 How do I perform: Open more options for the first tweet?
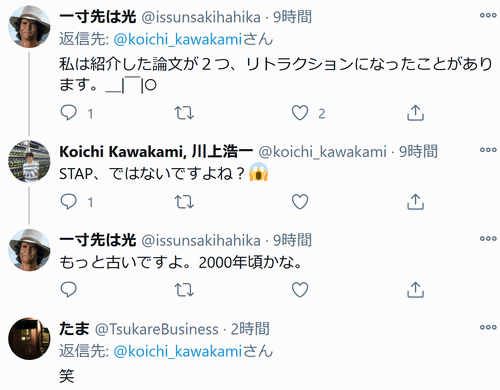click(488, 15)
